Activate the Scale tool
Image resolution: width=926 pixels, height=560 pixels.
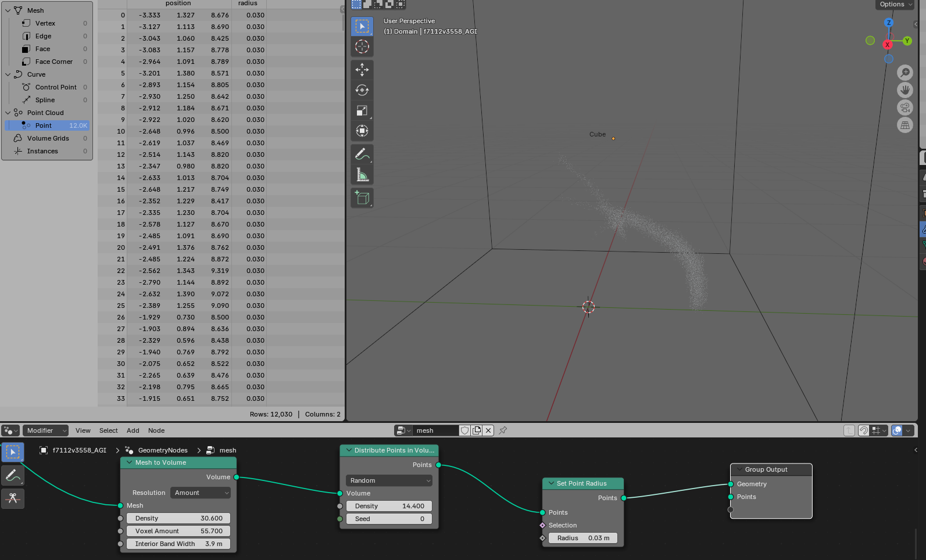[x=362, y=110]
